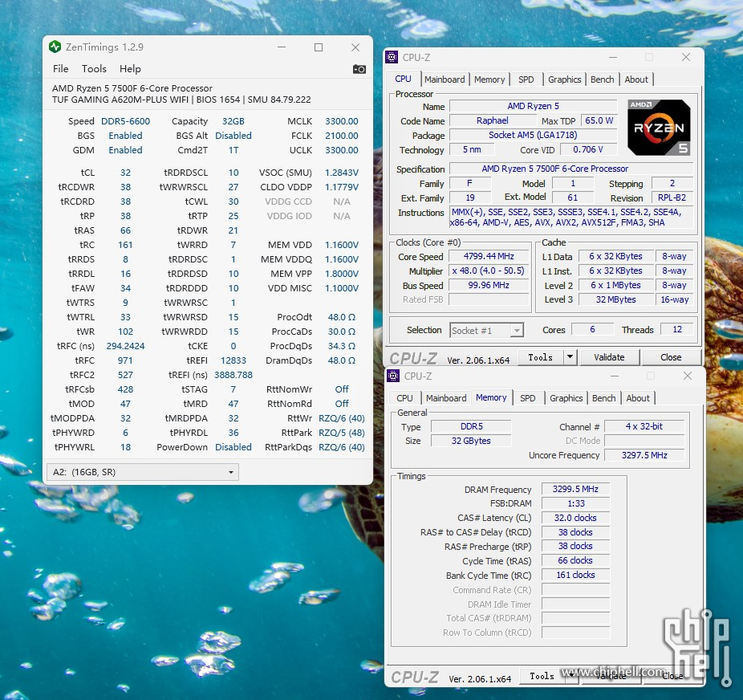The width and height of the screenshot is (743, 700).
Task: Click the tCL value 32 in ZenTimings
Action: tap(125, 173)
